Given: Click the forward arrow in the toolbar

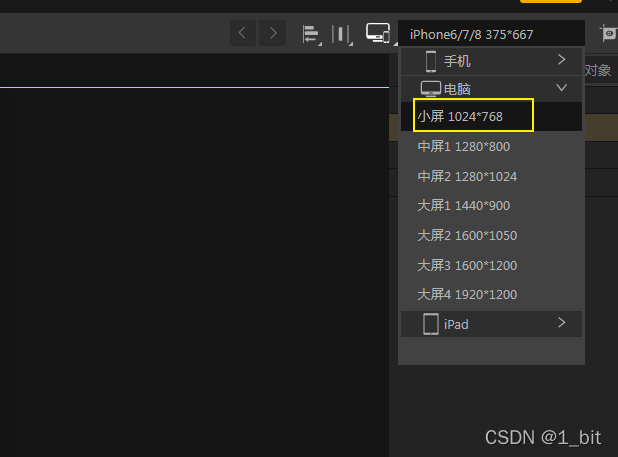Looking at the screenshot, I should pyautogui.click(x=273, y=33).
